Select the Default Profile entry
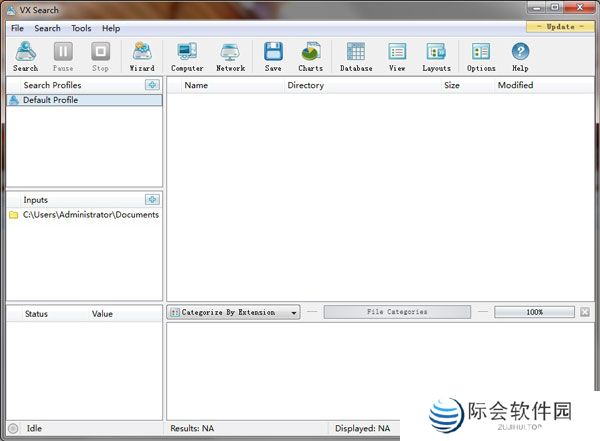The width and height of the screenshot is (600, 441). 51,100
